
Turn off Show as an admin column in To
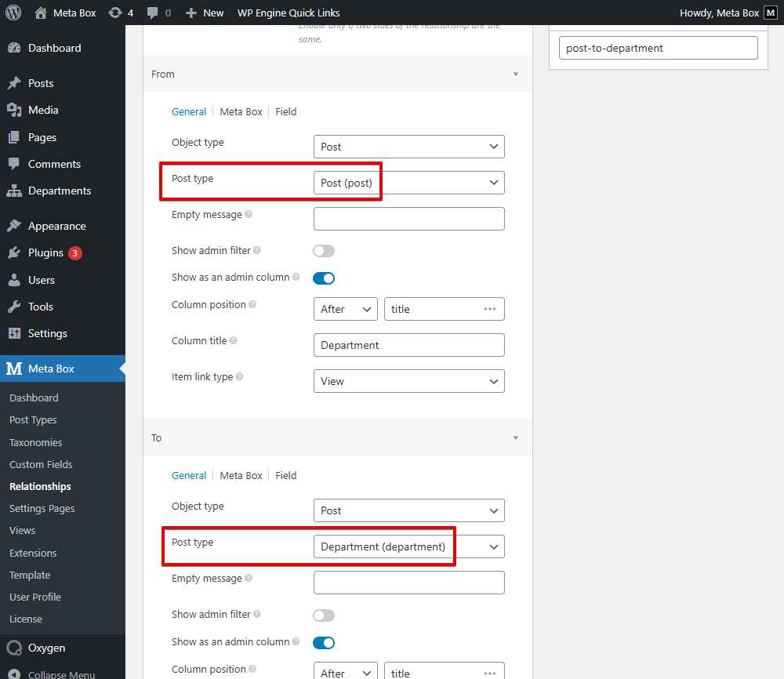coord(324,642)
